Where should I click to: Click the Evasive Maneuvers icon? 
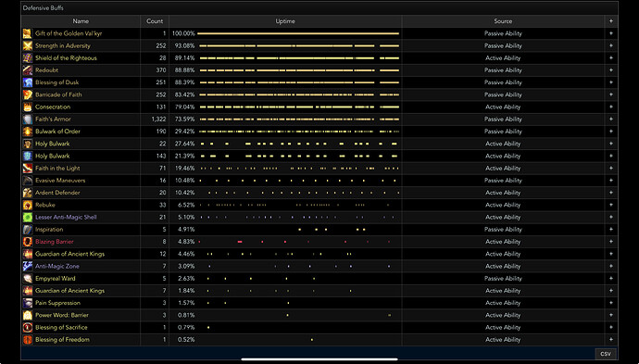27,181
